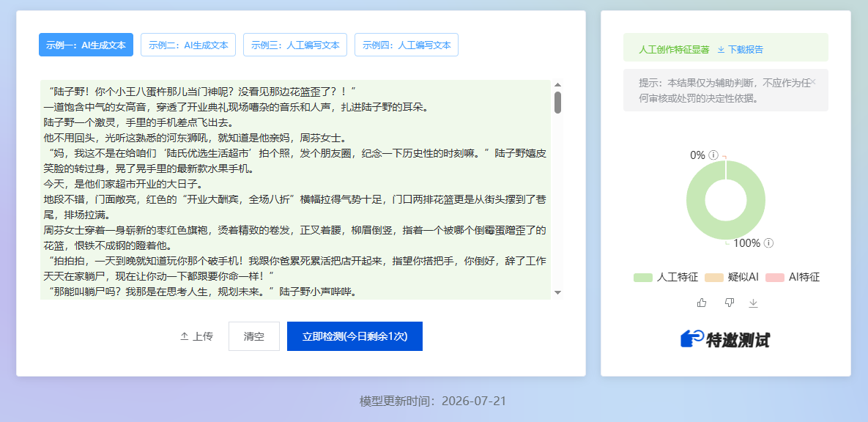Clear the text with 清空 button
The width and height of the screenshot is (868, 422).
(x=254, y=336)
